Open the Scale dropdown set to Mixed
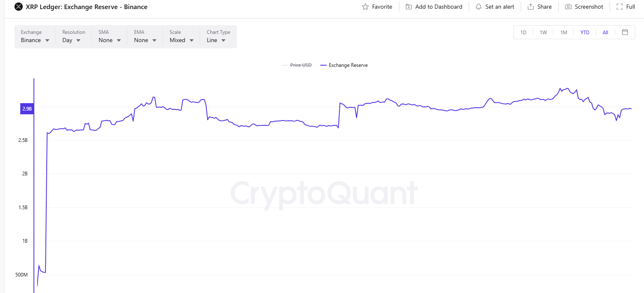Image resolution: width=644 pixels, height=293 pixels. coord(182,37)
